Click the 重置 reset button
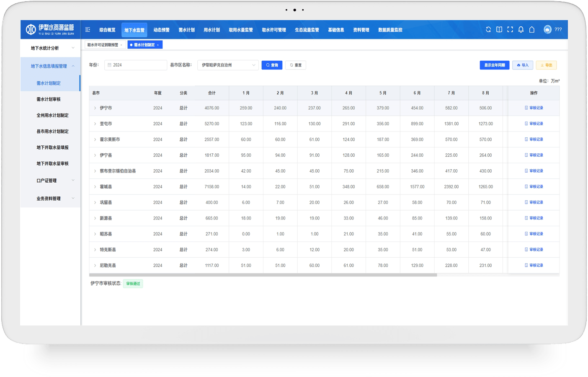The height and width of the screenshot is (377, 588). (x=296, y=65)
